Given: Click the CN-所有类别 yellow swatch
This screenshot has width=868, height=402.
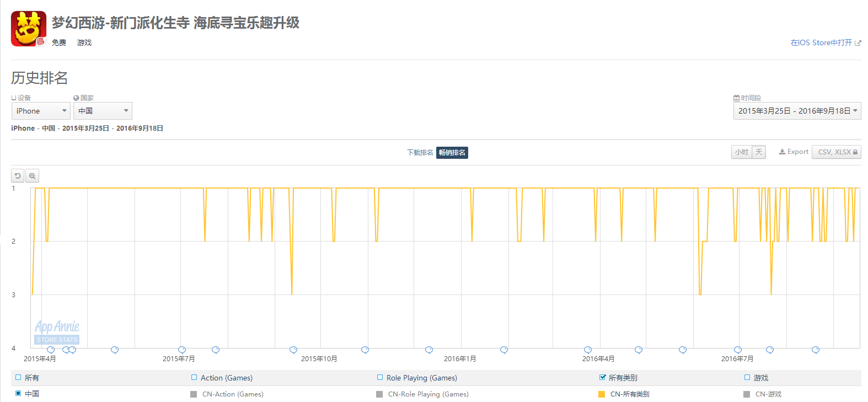Looking at the screenshot, I should 602,394.
